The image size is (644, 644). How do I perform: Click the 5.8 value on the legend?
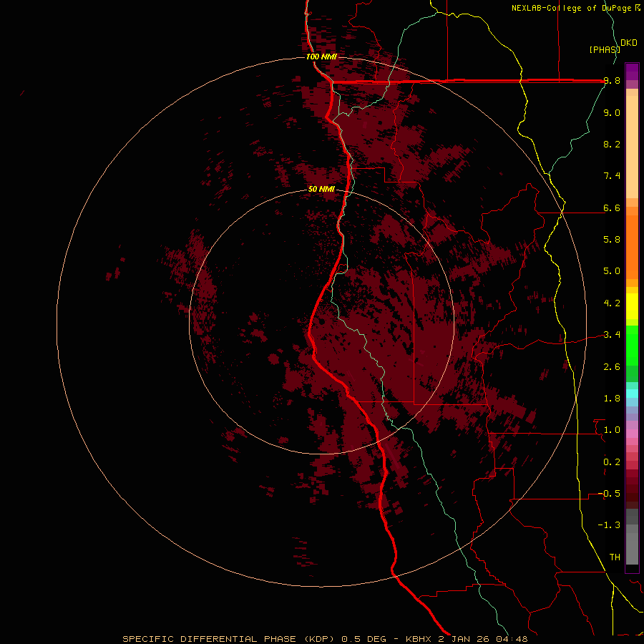pos(612,240)
